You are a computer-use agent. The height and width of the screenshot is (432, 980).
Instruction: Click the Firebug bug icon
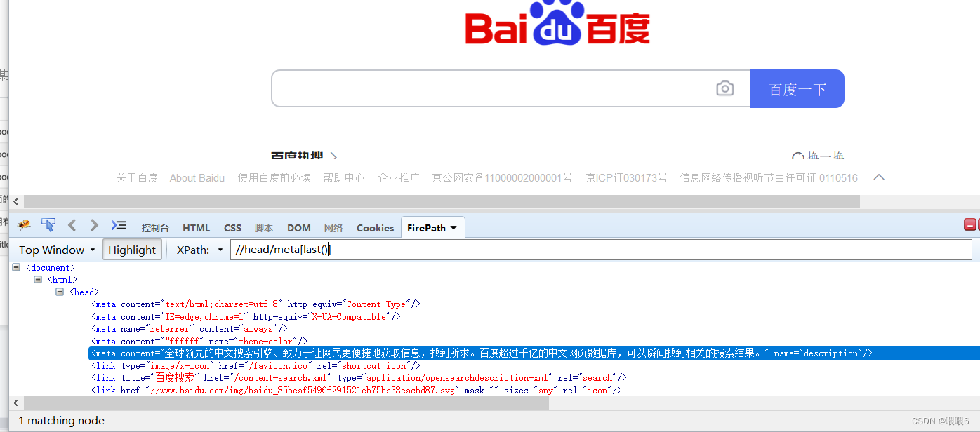click(25, 226)
